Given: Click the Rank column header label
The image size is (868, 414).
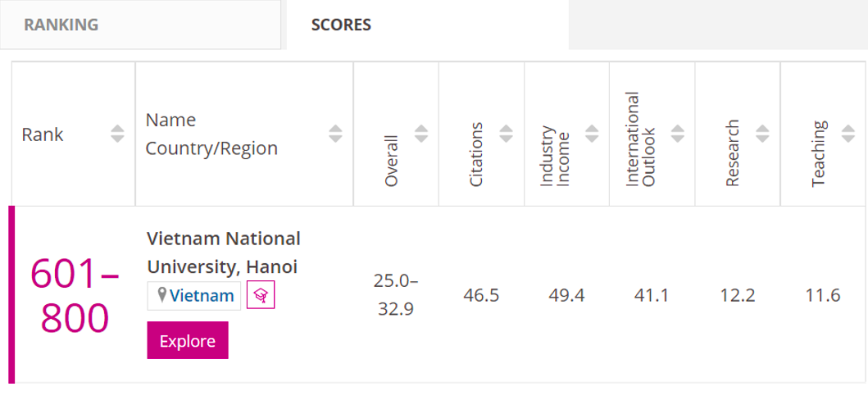Looking at the screenshot, I should coord(43,134).
